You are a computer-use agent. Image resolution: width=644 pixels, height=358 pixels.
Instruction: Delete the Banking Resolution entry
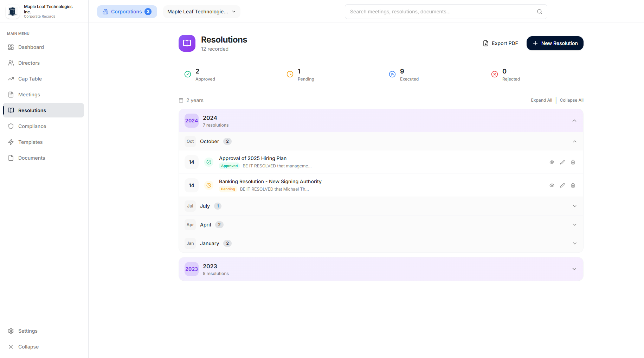tap(573, 185)
